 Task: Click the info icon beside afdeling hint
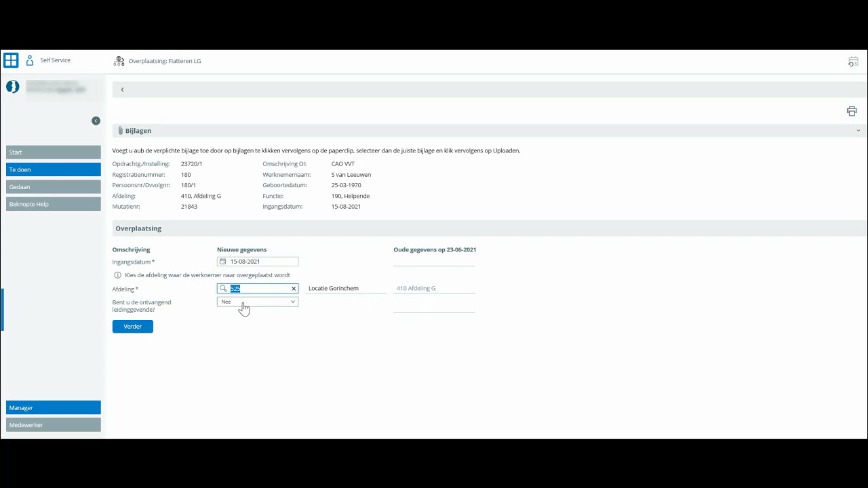click(118, 275)
